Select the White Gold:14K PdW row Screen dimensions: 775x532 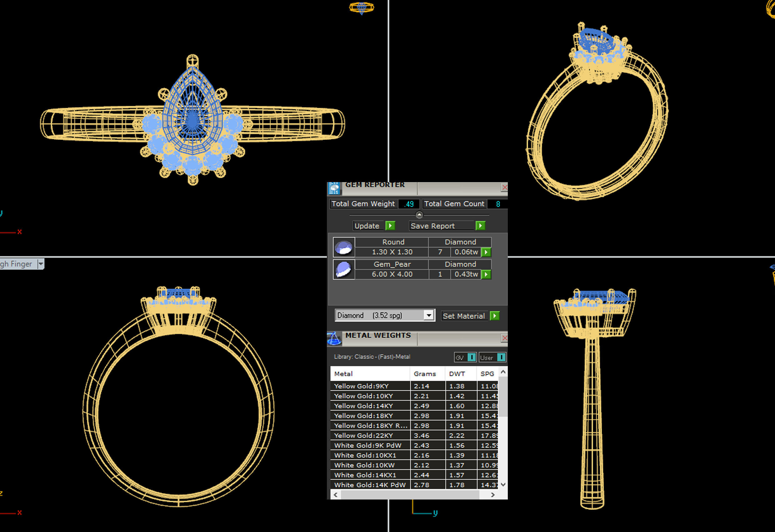click(x=414, y=485)
